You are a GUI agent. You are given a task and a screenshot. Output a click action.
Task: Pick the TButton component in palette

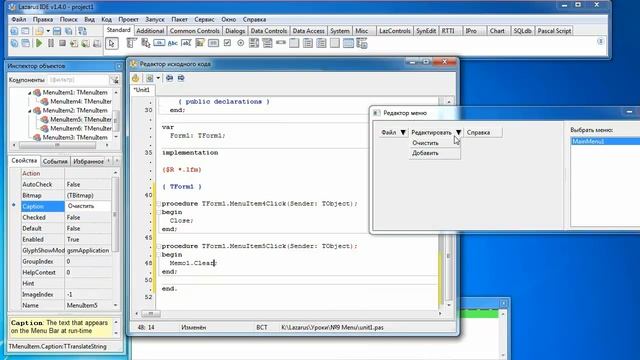[159, 43]
